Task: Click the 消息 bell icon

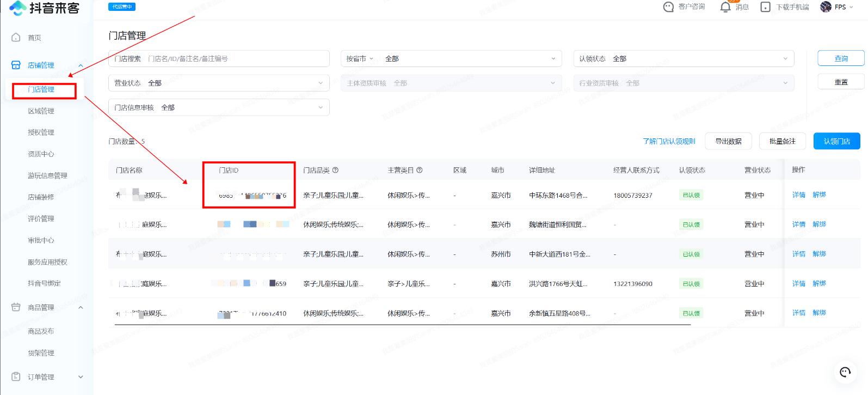Action: click(725, 7)
